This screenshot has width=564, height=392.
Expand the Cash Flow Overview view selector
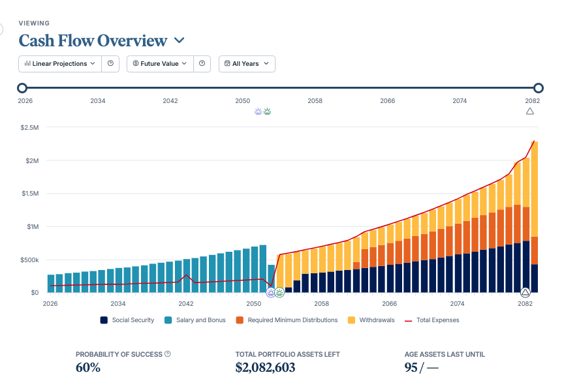180,40
